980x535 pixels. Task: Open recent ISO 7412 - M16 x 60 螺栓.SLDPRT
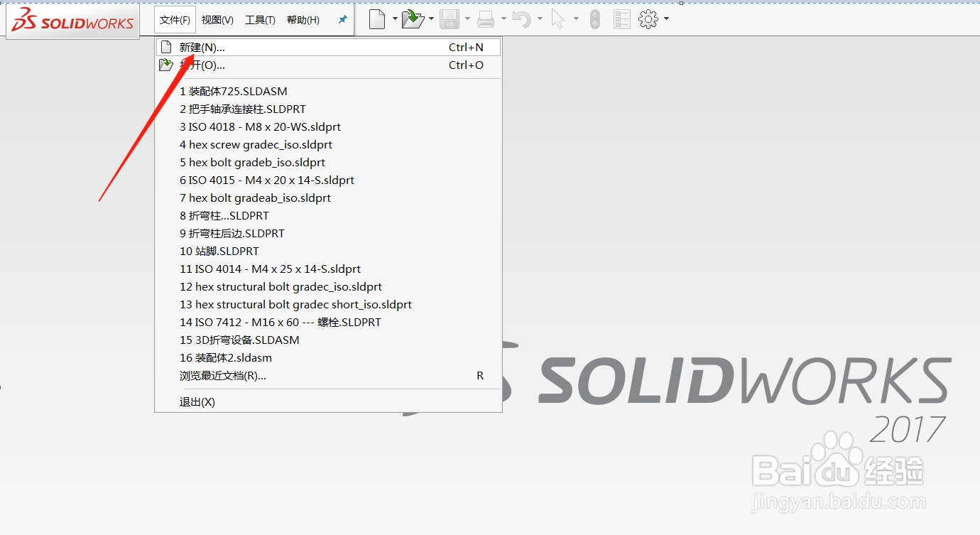328,323
